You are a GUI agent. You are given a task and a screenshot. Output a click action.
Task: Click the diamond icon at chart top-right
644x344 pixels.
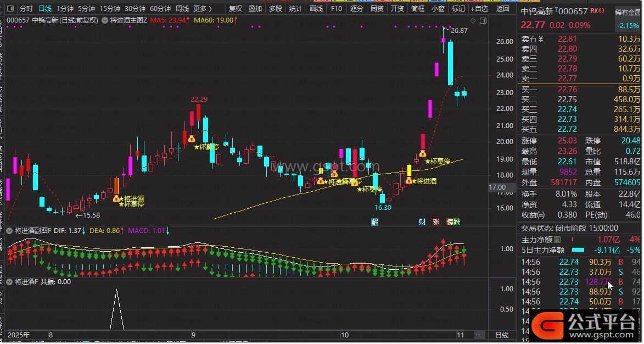point(472,20)
